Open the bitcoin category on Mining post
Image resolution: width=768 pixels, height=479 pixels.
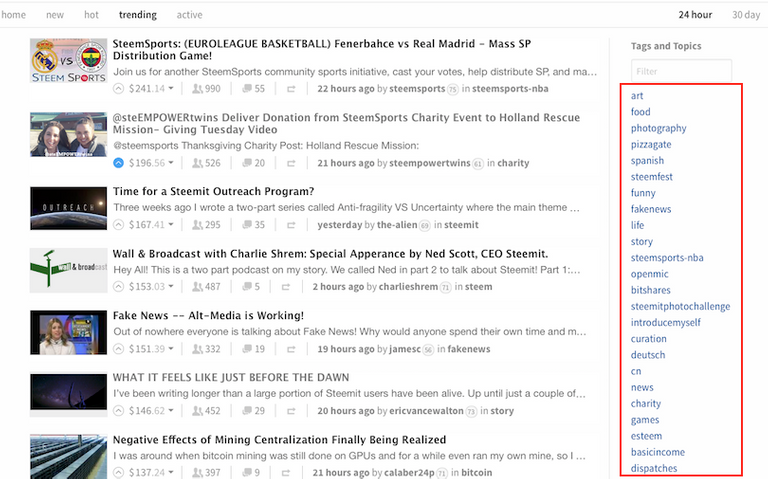(477, 473)
